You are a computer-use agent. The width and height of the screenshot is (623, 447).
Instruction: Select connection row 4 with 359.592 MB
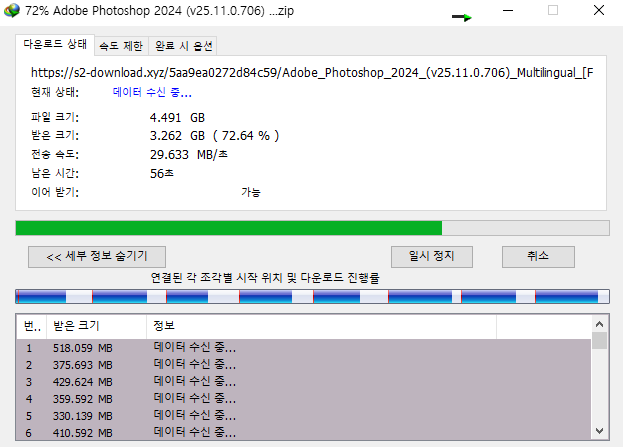coord(304,399)
